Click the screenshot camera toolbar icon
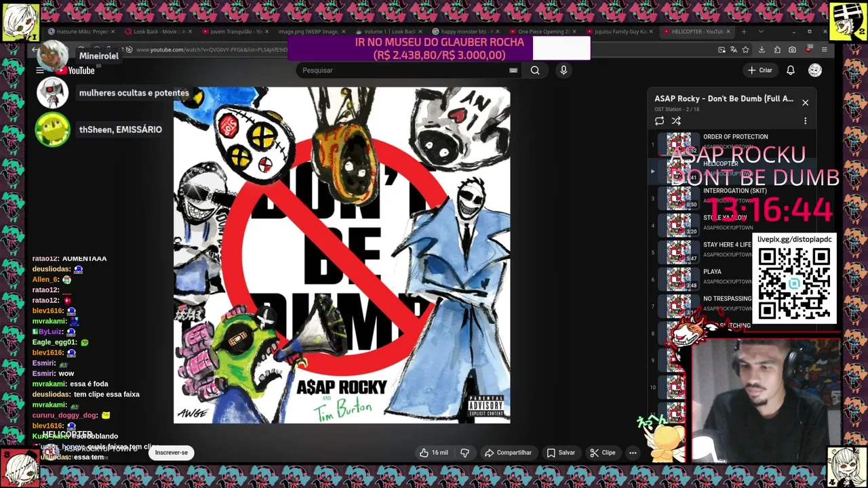This screenshot has width=868, height=488. tap(792, 49)
